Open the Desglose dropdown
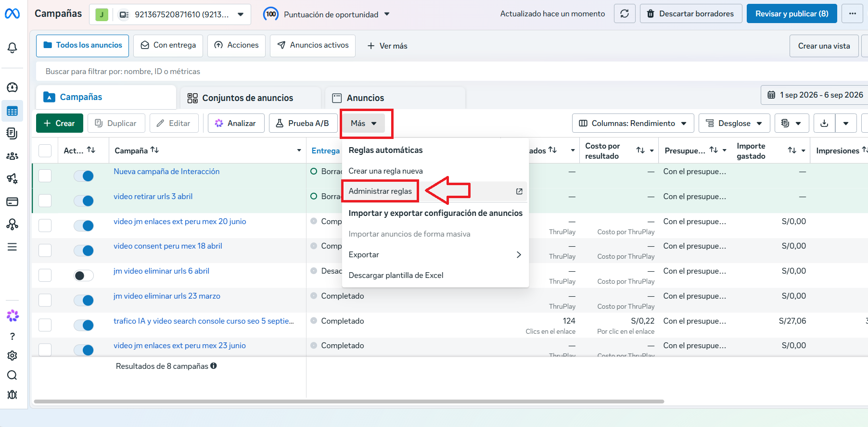 pos(734,123)
